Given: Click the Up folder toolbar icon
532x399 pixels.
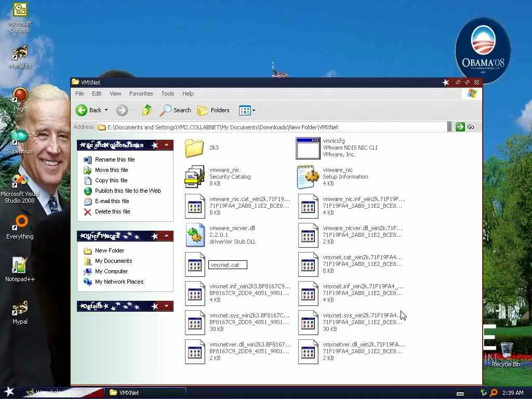Looking at the screenshot, I should click(147, 110).
